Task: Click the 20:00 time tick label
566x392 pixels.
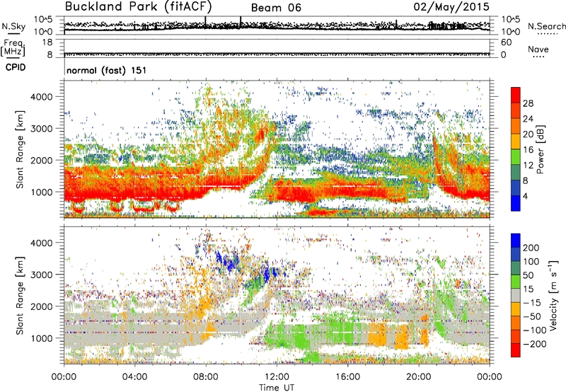Action: coord(419,377)
